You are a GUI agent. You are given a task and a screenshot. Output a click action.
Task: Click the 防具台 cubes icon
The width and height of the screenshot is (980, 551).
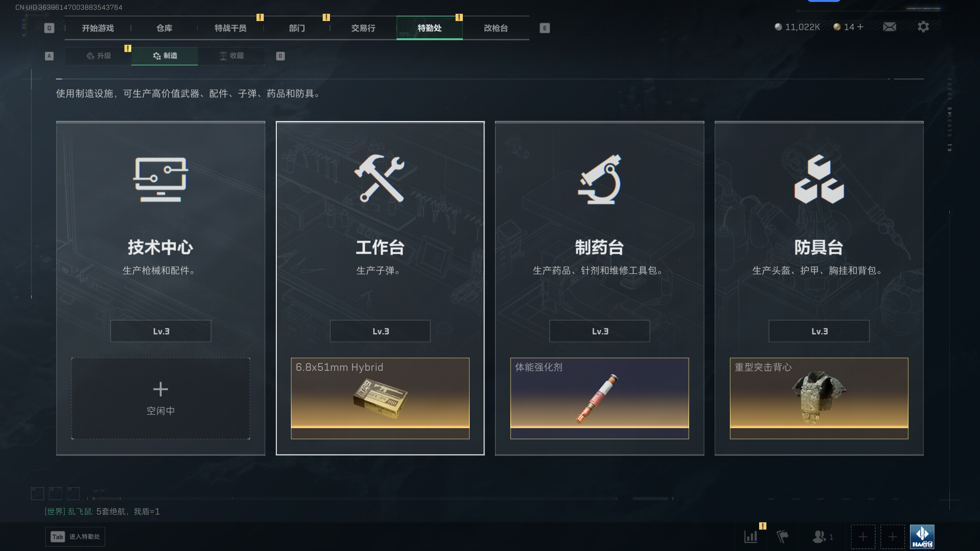(x=819, y=179)
